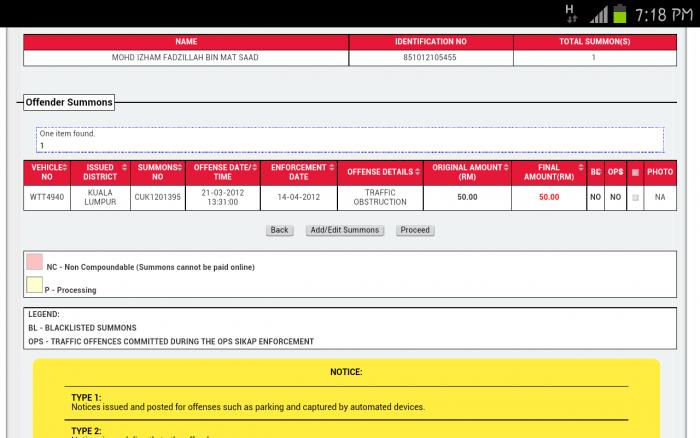Sort by Offense Details column arrows
The width and height of the screenshot is (700, 438).
(417, 172)
